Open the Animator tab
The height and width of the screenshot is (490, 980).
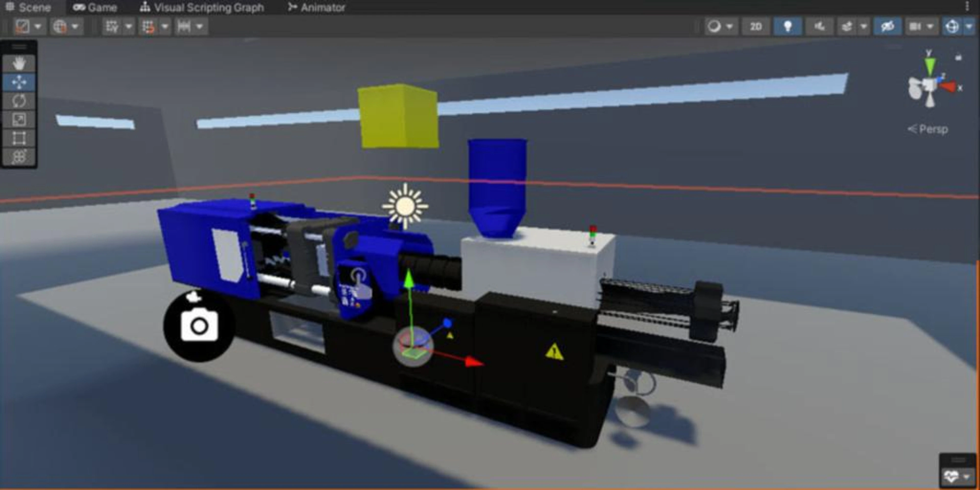pos(316,7)
